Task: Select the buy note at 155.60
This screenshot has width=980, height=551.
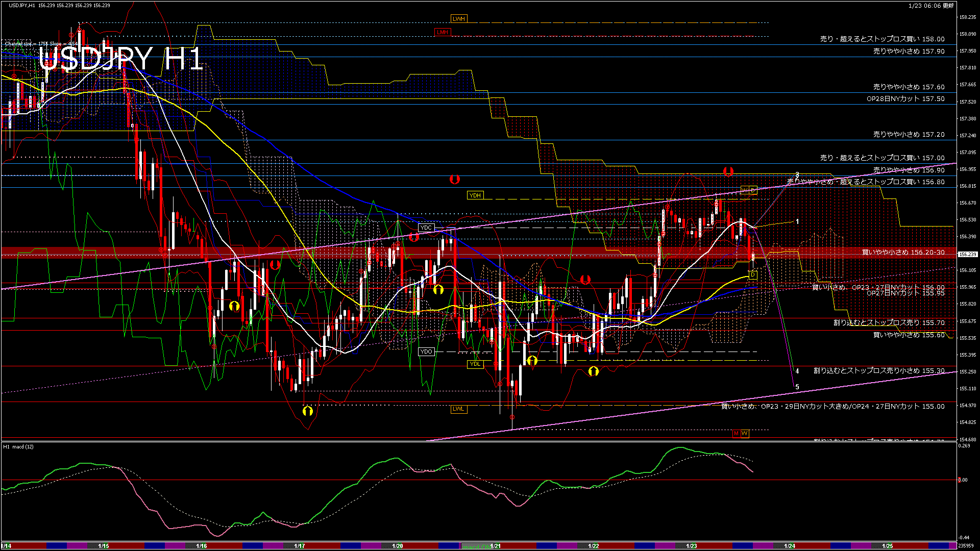Action: (909, 335)
